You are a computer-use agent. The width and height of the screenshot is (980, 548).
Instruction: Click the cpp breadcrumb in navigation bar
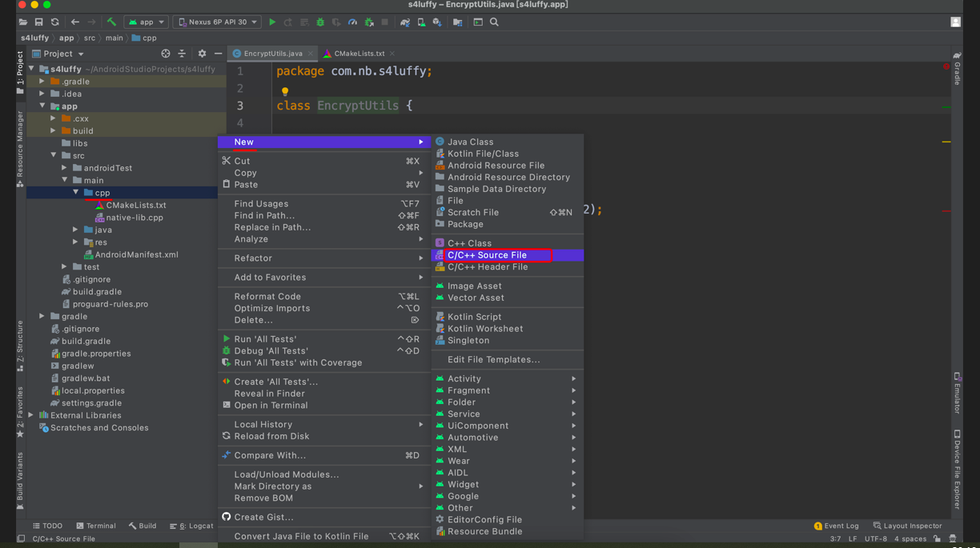pos(144,38)
